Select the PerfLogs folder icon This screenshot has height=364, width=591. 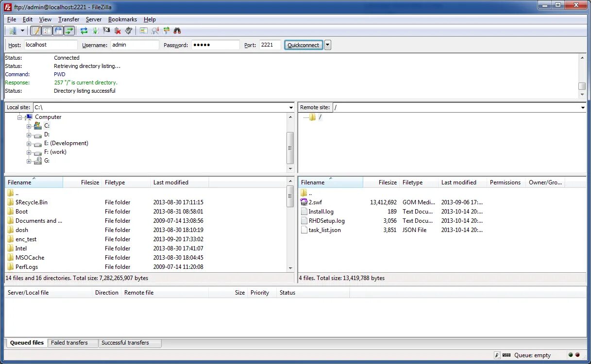coord(11,267)
